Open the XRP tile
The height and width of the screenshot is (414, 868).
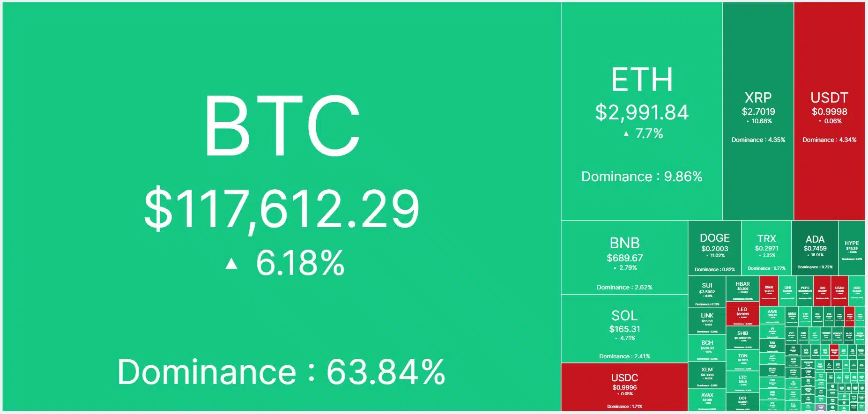coord(758,112)
